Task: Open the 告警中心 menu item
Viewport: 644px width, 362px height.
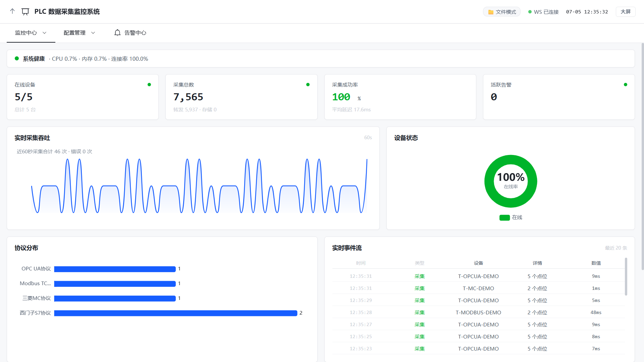Action: coord(130,33)
